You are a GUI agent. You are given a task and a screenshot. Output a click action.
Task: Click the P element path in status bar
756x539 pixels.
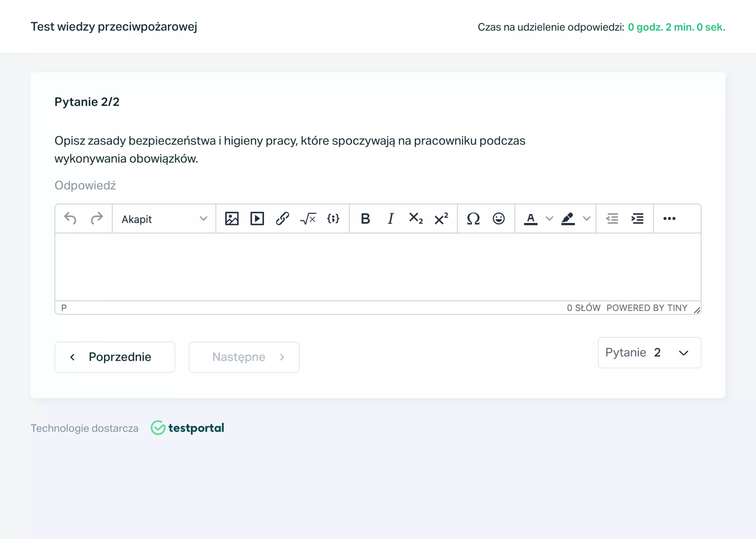(x=64, y=308)
